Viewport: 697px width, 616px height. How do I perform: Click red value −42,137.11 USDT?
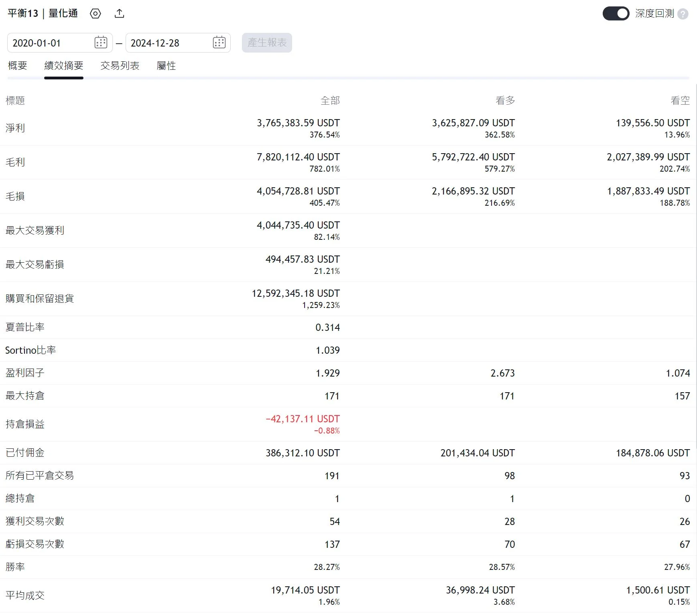pyautogui.click(x=303, y=419)
